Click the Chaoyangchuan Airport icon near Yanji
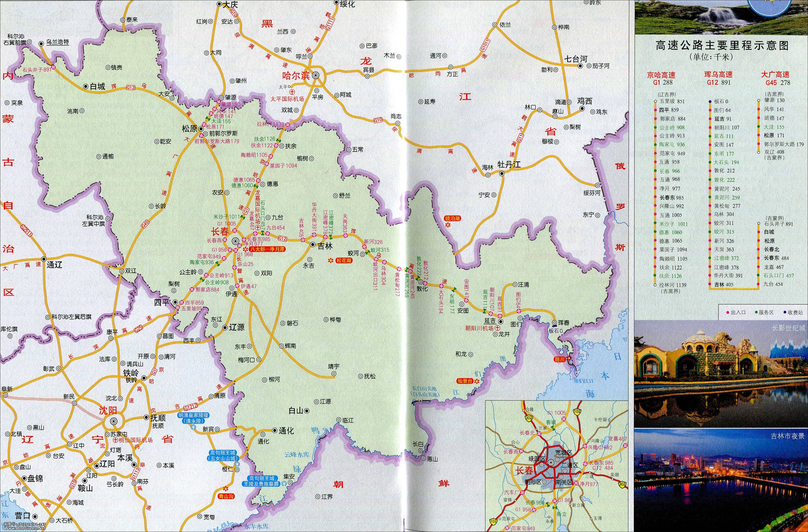808x532 pixels. [497, 328]
